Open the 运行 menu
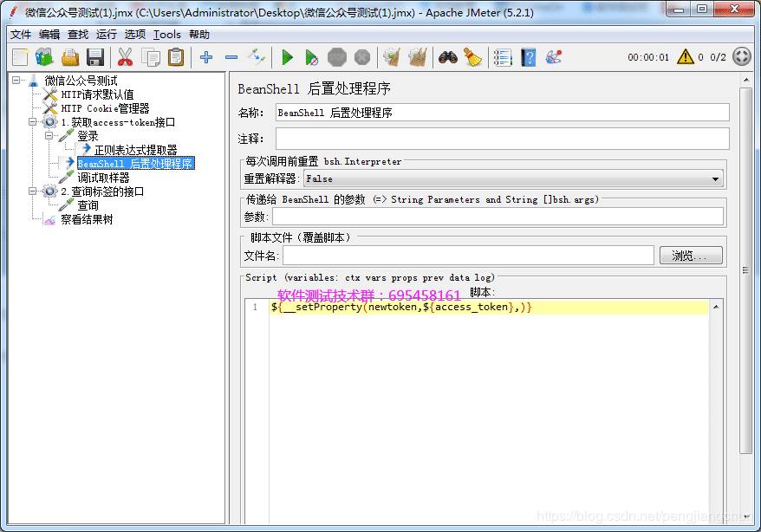This screenshot has width=761, height=532. click(106, 35)
